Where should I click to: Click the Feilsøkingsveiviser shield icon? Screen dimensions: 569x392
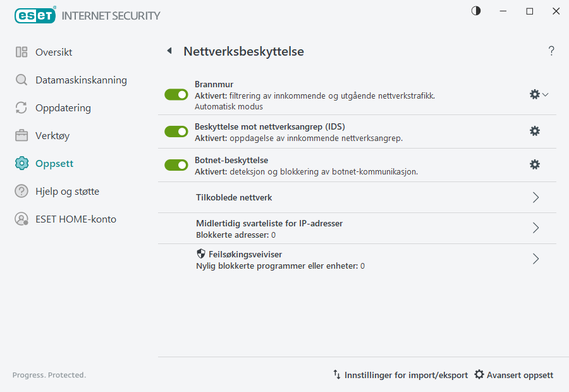tap(201, 254)
